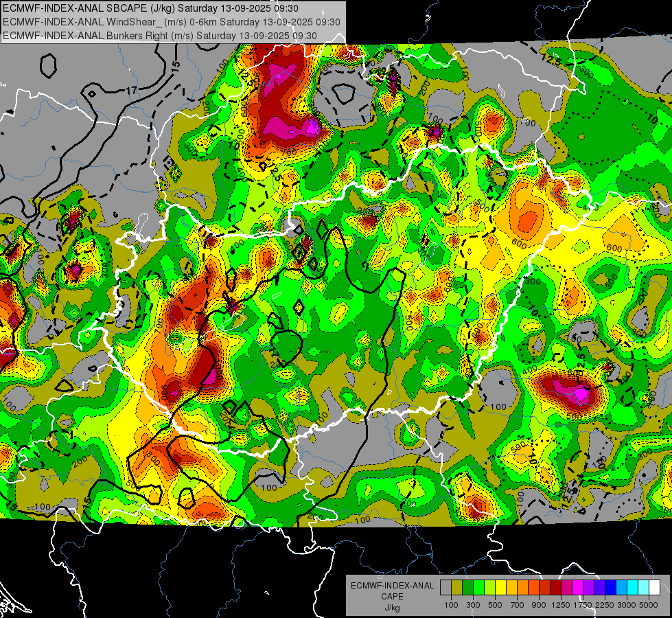
Task: Click the 500 tick label on legend
Action: pos(495,605)
